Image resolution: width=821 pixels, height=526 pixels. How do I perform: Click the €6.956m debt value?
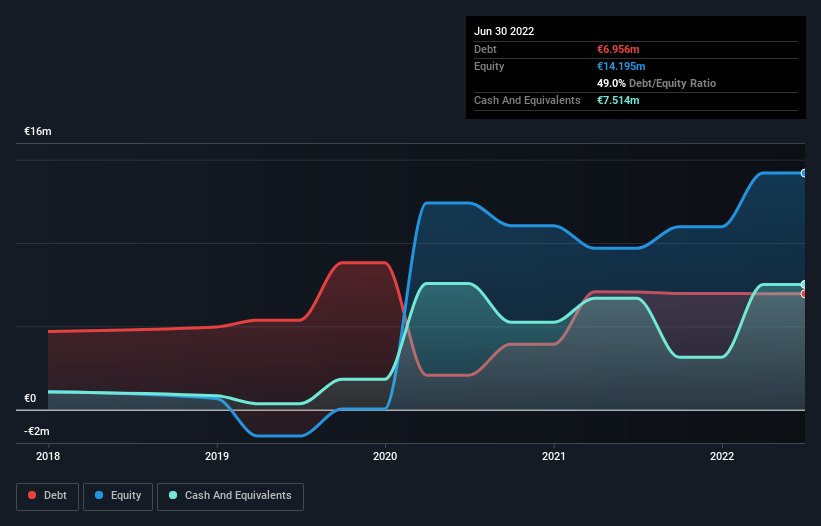coord(618,49)
